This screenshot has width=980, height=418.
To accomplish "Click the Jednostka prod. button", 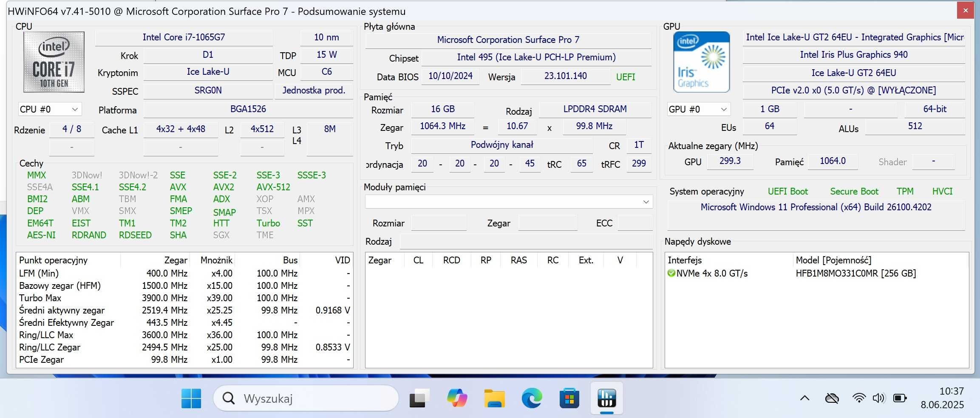I will (314, 90).
